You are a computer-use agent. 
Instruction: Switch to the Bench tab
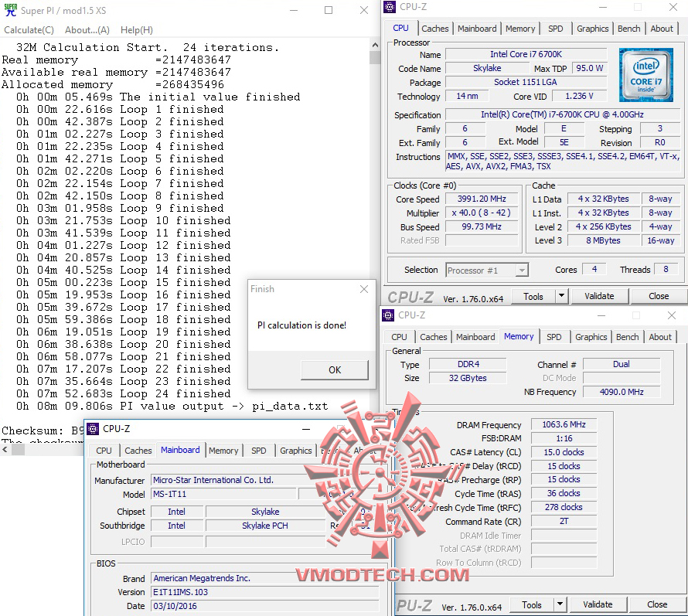point(628,28)
